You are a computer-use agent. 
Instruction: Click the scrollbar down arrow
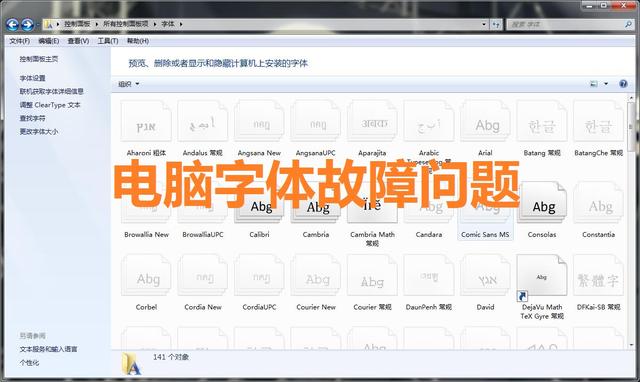click(631, 345)
